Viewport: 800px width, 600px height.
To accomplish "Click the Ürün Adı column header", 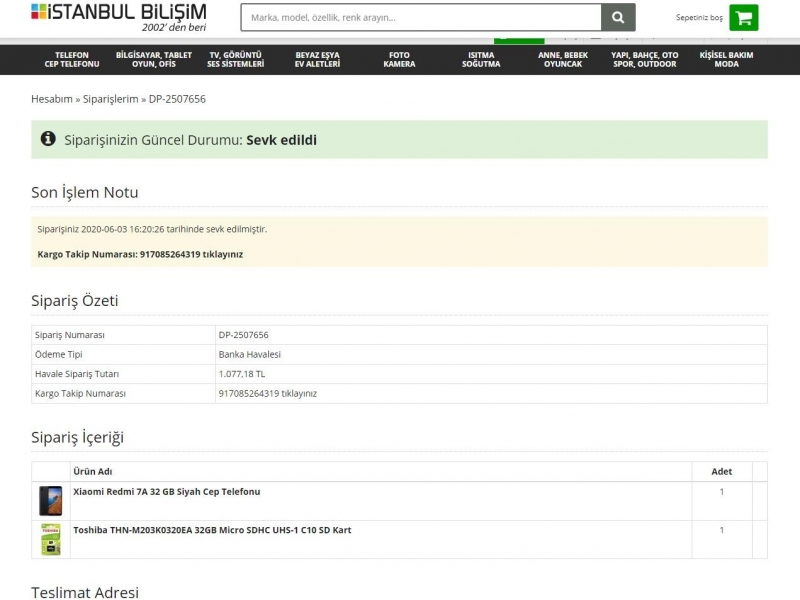I will (92, 471).
